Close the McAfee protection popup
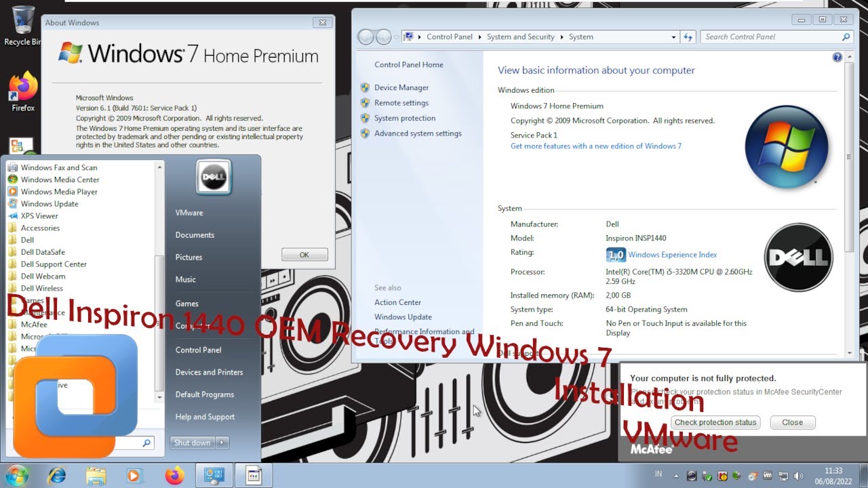Image resolution: width=868 pixels, height=488 pixels. pos(792,422)
